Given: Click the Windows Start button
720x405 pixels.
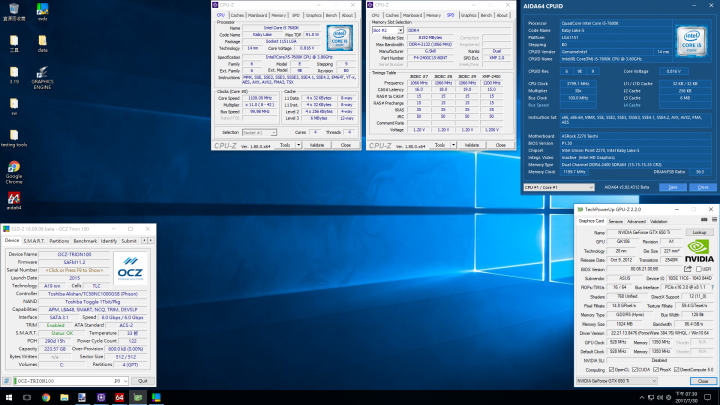Looking at the screenshot, I should [x=7, y=397].
